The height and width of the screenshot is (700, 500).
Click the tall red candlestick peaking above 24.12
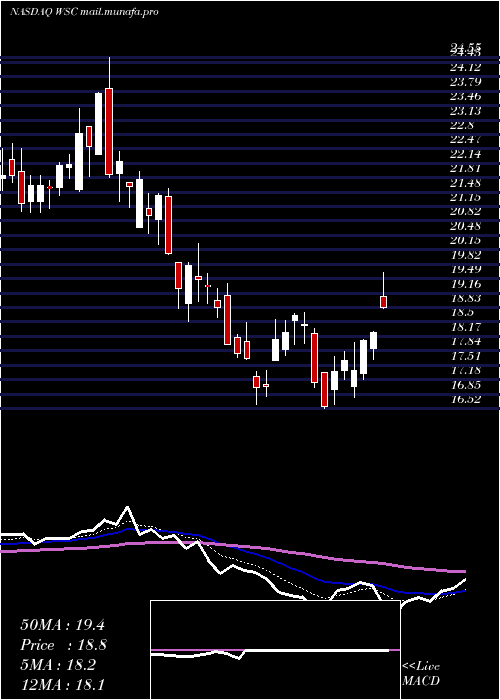click(x=109, y=131)
